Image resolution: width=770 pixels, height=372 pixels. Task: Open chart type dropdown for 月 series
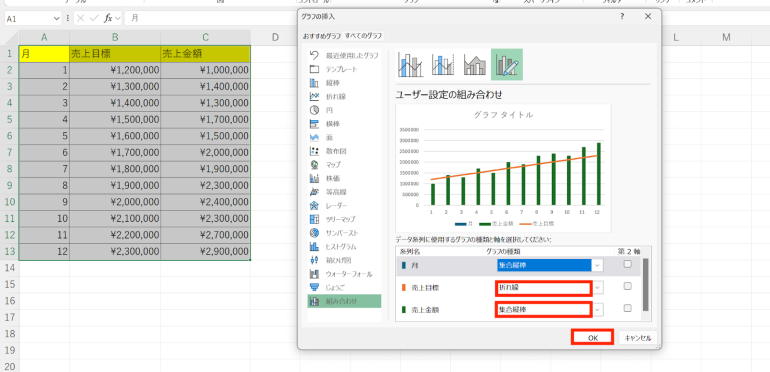click(x=598, y=266)
